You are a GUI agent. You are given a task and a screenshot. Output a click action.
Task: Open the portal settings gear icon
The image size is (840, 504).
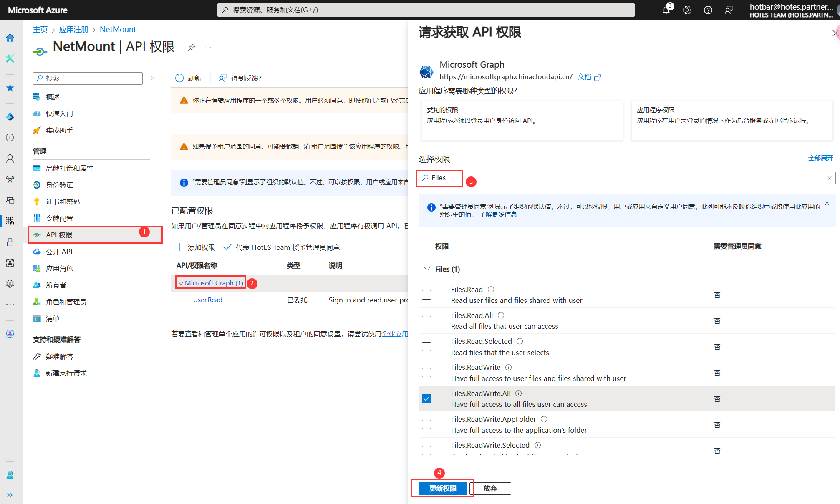pos(687,10)
